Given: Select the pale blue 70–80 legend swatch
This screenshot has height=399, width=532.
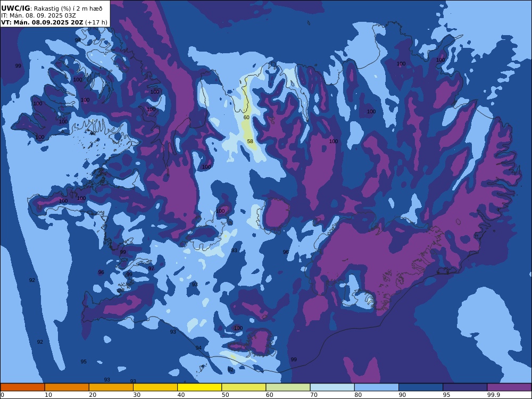Looking at the screenshot, I should [332, 387].
